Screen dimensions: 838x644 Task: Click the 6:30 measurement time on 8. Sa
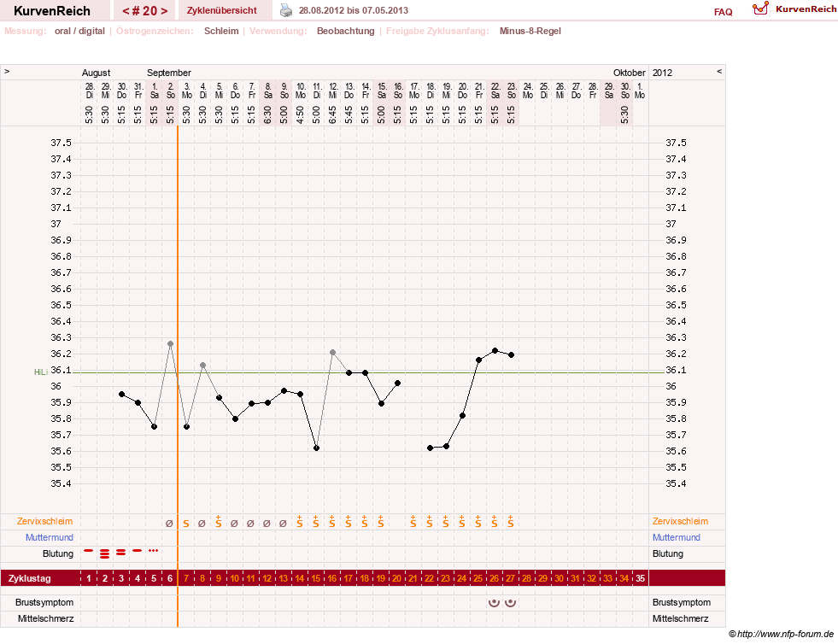(x=267, y=114)
